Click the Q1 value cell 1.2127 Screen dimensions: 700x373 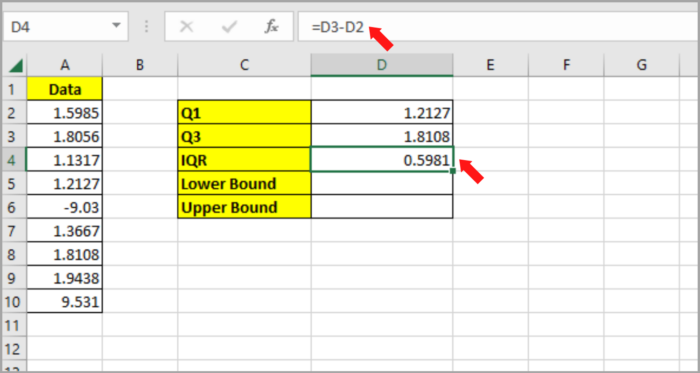(x=382, y=113)
